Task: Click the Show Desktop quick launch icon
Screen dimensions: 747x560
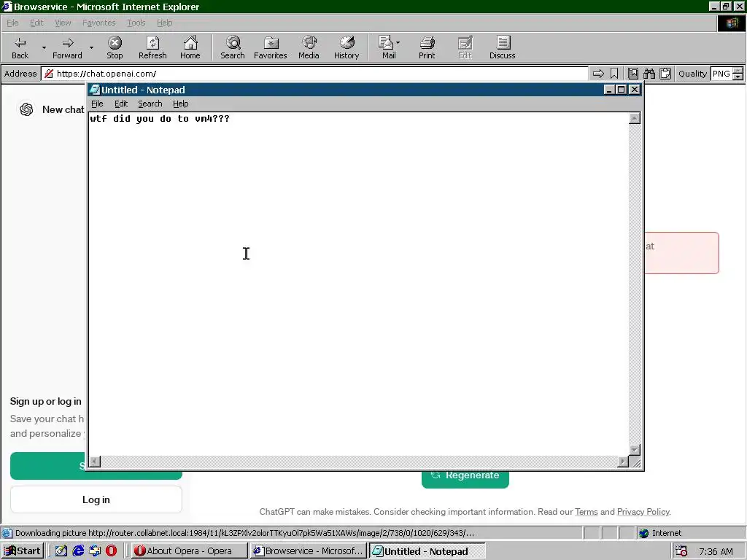Action: point(61,551)
